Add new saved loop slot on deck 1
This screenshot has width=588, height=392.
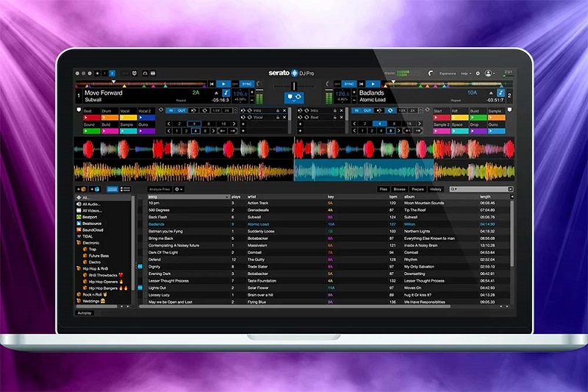[x=243, y=124]
